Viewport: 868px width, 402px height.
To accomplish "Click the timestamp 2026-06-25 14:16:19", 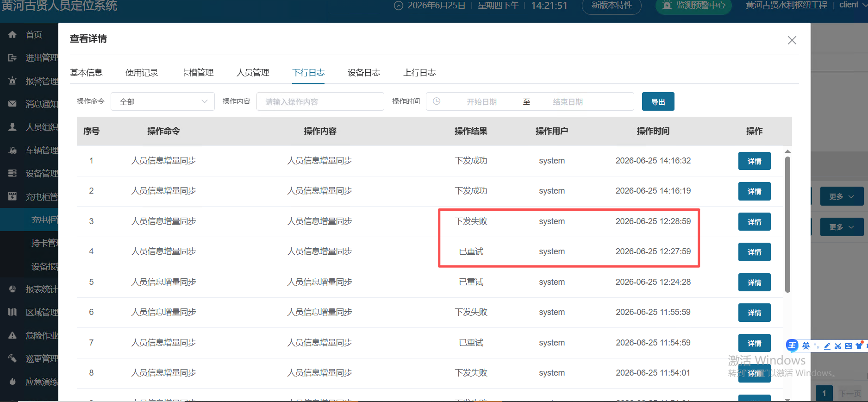I will 653,191.
